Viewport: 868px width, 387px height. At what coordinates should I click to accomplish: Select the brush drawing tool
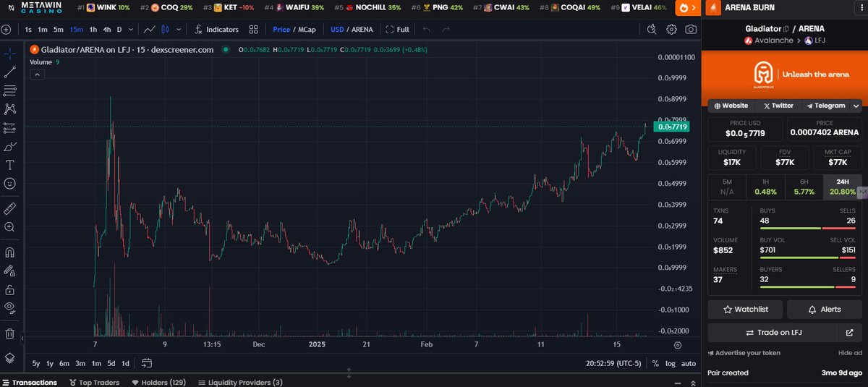click(x=10, y=147)
